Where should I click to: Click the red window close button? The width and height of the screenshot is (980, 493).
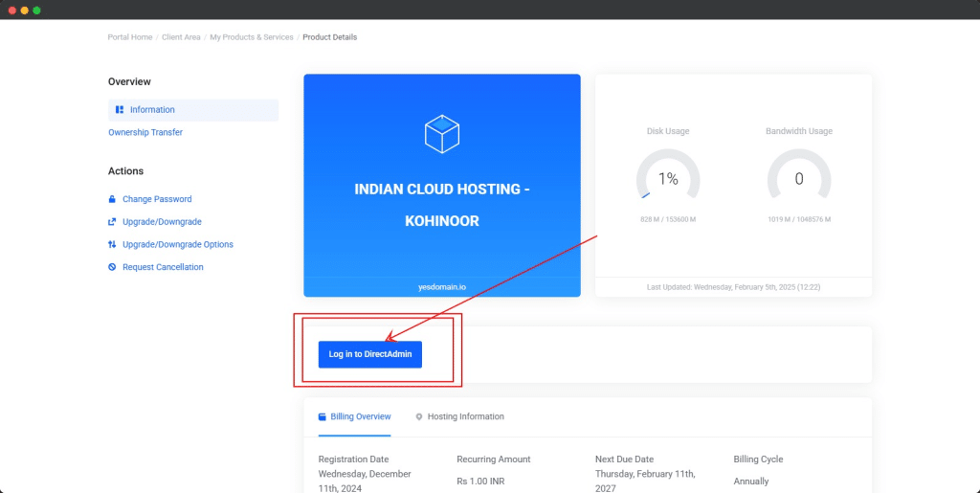click(11, 11)
